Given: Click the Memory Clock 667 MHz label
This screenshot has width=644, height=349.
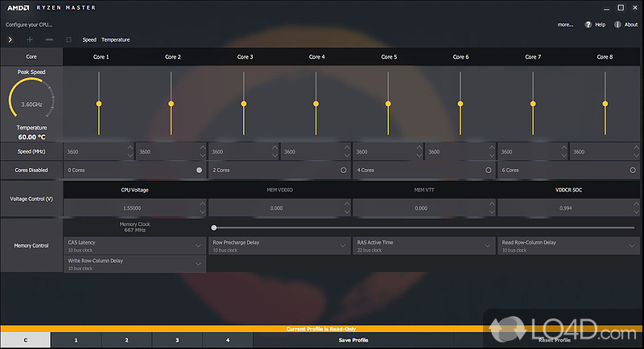Looking at the screenshot, I should (x=134, y=228).
